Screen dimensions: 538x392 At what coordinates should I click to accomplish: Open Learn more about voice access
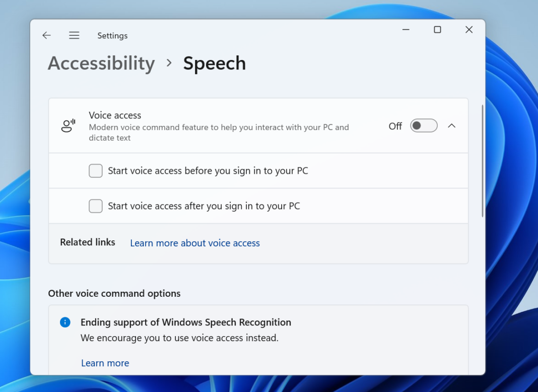[x=194, y=243]
